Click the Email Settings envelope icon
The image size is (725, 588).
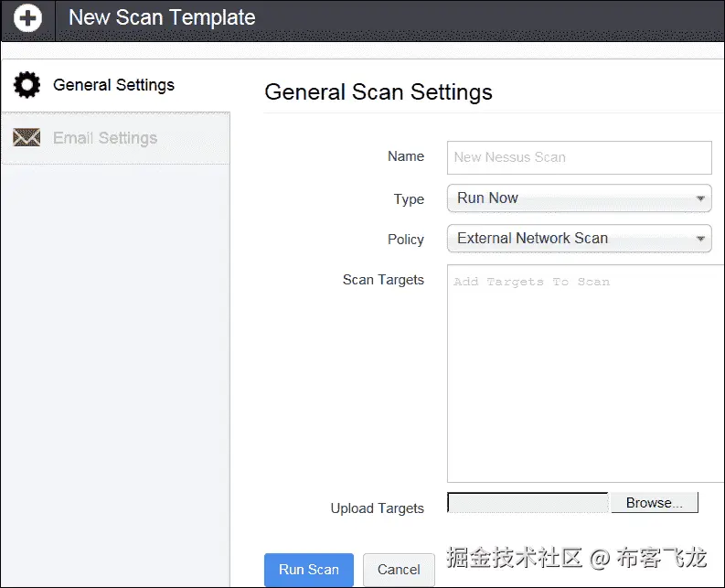tap(27, 137)
